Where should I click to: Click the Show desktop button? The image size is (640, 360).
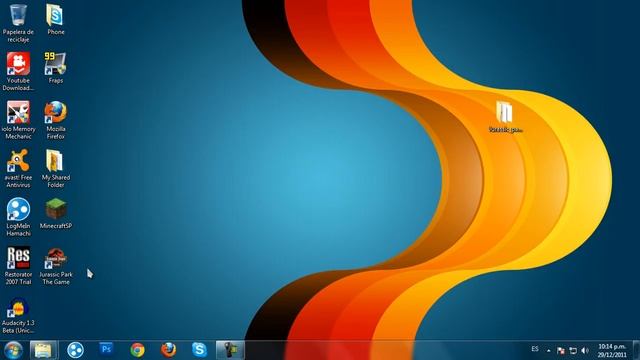(636, 350)
